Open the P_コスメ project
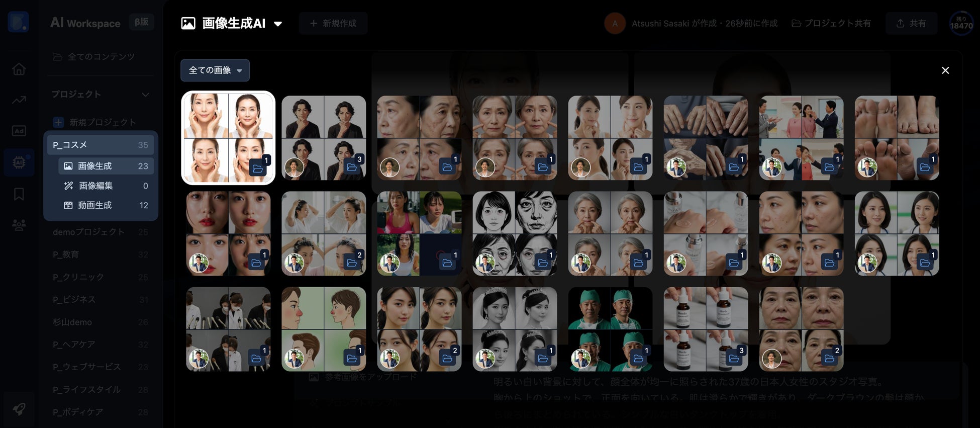980x428 pixels. [x=101, y=145]
